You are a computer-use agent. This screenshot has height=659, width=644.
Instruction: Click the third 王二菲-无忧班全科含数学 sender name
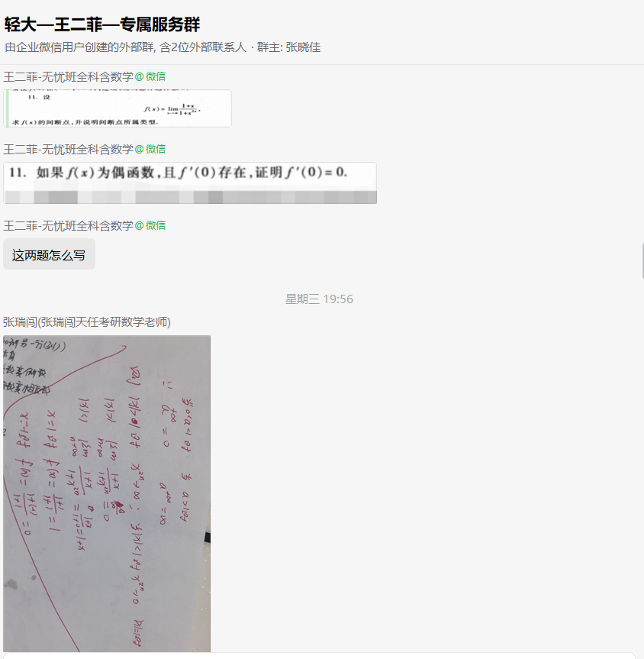tap(69, 226)
